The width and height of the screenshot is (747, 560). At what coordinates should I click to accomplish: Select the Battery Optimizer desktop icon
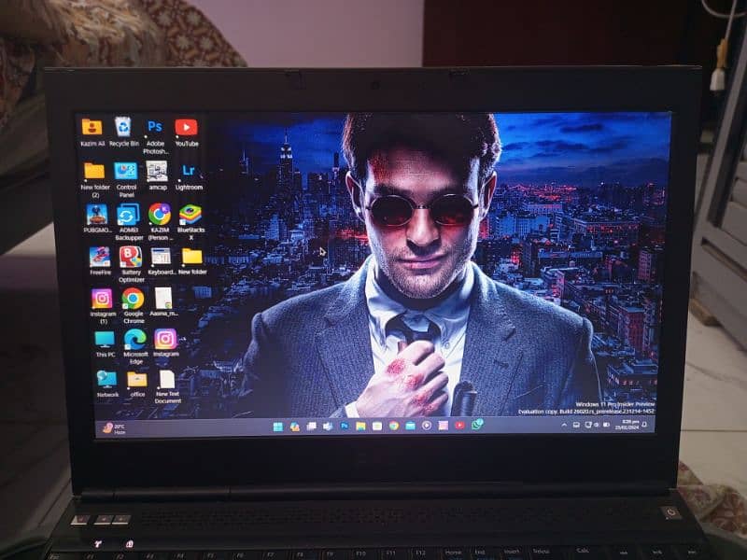point(131,257)
